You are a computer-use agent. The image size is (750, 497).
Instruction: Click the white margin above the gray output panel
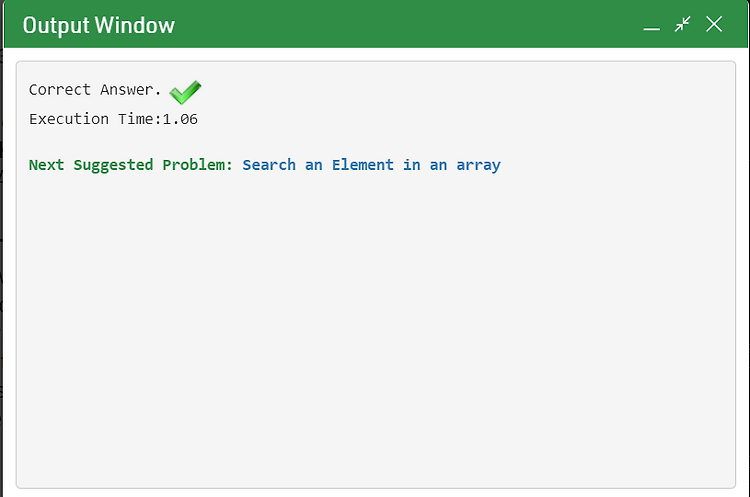tap(375, 54)
